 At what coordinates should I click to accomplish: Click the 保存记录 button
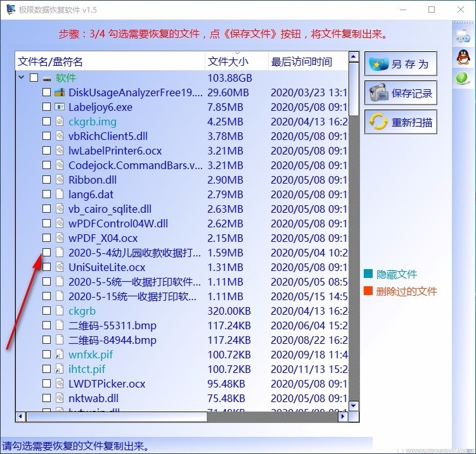(x=401, y=93)
